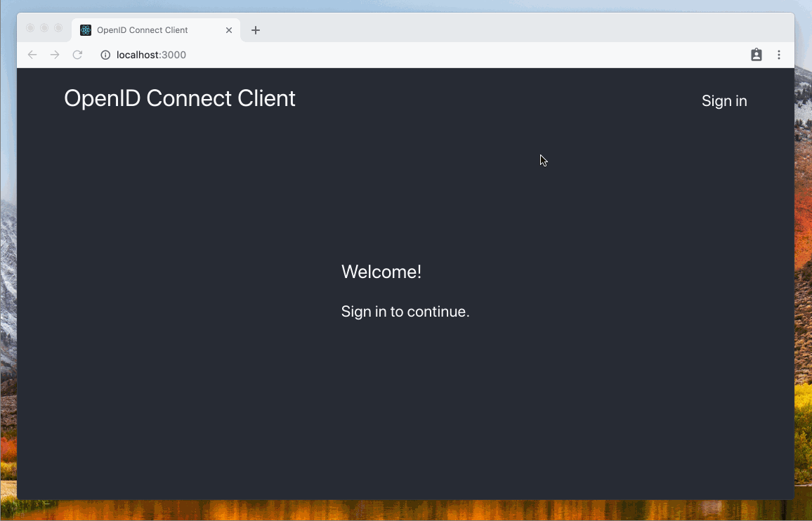
Task: Click the OpenID Connect Client heading
Action: (x=180, y=98)
